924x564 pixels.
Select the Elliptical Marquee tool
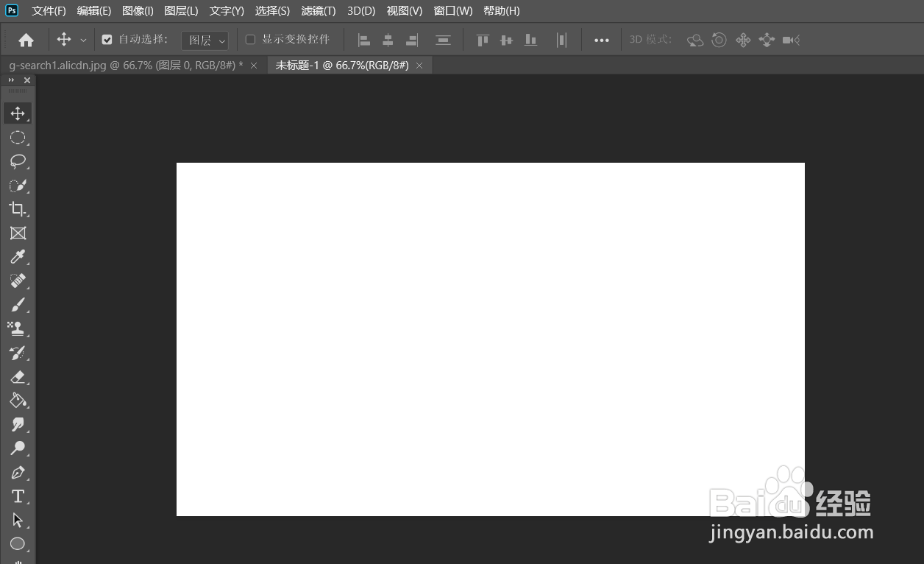click(18, 138)
